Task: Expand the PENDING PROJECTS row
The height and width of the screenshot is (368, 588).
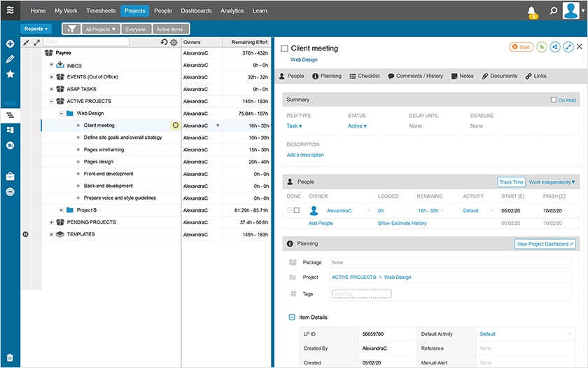Action: click(x=51, y=222)
